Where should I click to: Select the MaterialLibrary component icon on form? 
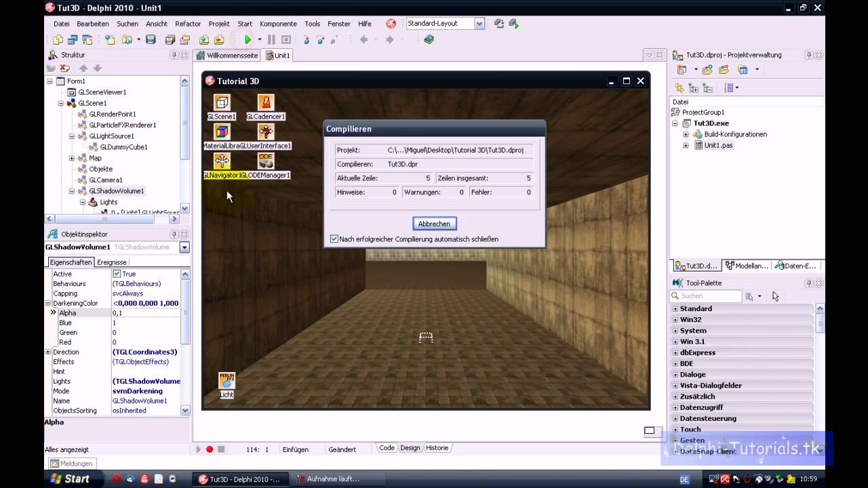coord(222,131)
